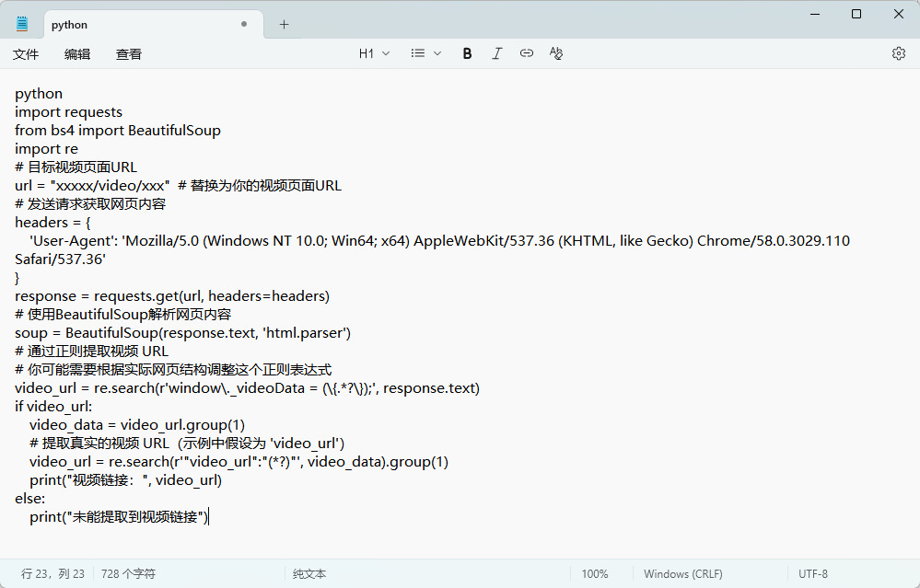Click the UTF-8 encoding indicator

(812, 574)
